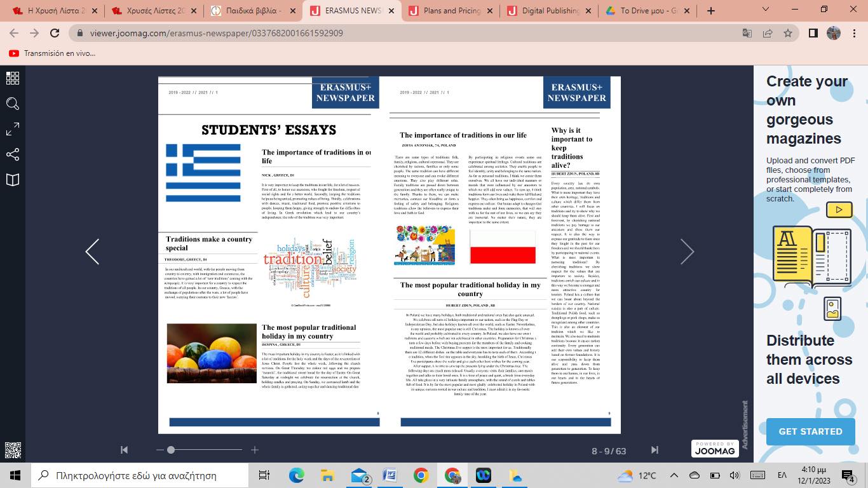Open the tab search dropdown chevron
868x488 pixels.
pyautogui.click(x=766, y=10)
